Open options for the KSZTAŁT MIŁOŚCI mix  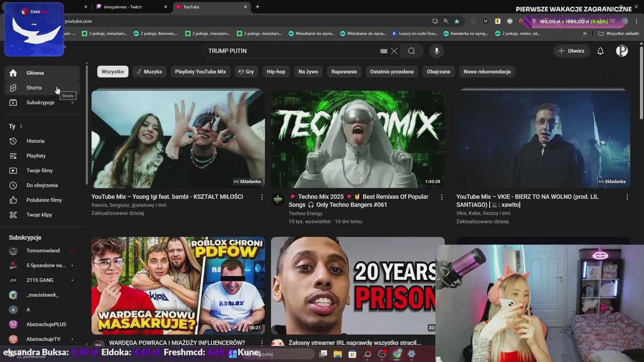coord(262,197)
